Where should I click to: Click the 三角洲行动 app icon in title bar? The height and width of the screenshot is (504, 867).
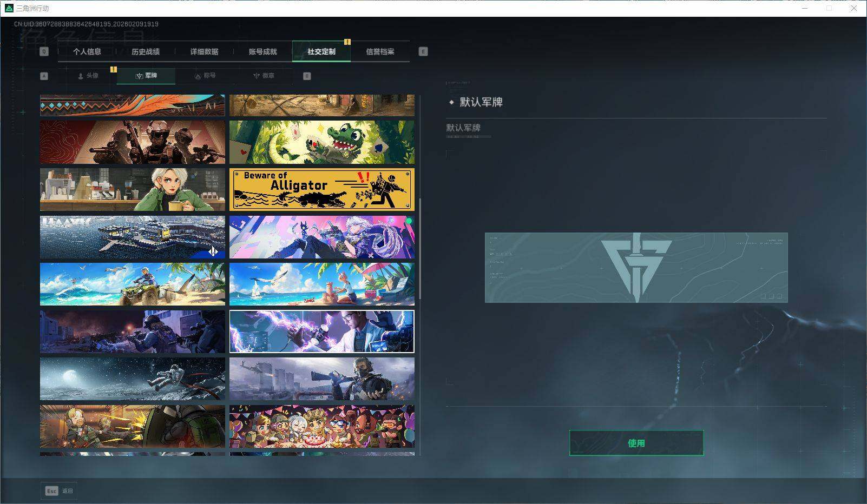pos(9,8)
